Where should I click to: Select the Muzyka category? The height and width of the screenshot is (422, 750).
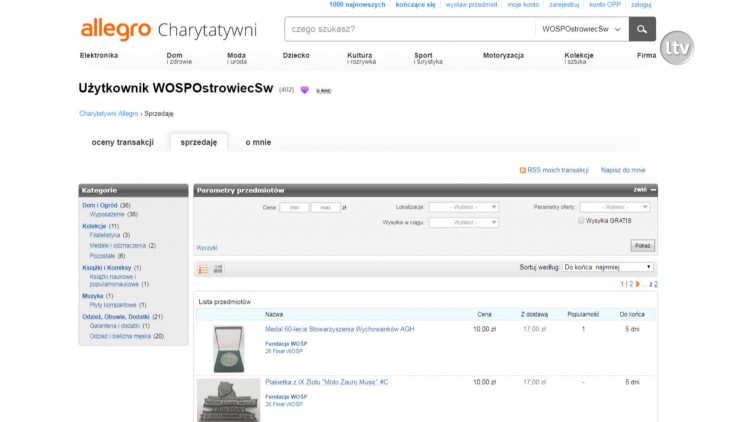92,296
